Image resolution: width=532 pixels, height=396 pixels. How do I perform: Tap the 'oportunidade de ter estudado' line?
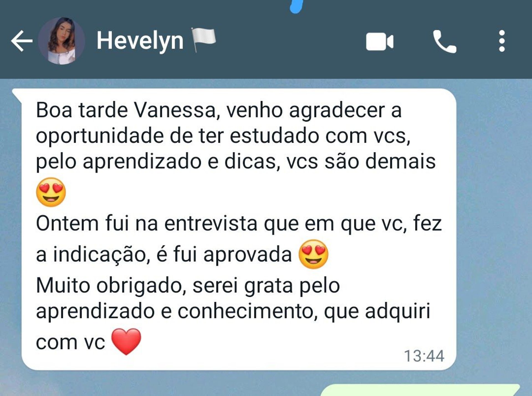[x=223, y=136]
